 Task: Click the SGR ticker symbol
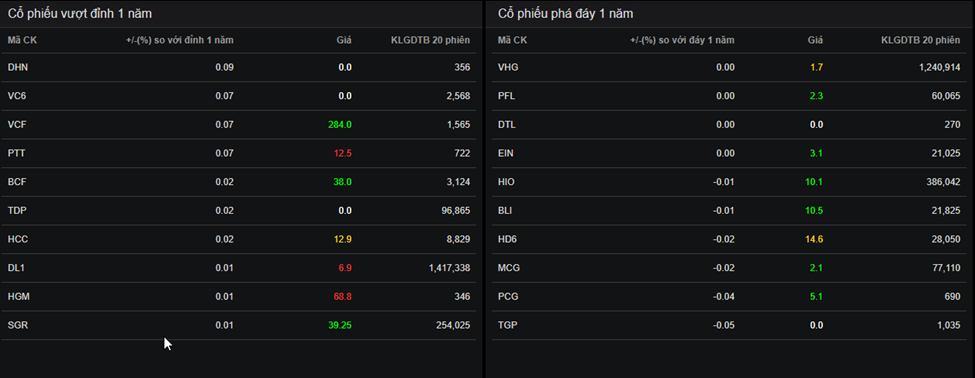point(17,325)
